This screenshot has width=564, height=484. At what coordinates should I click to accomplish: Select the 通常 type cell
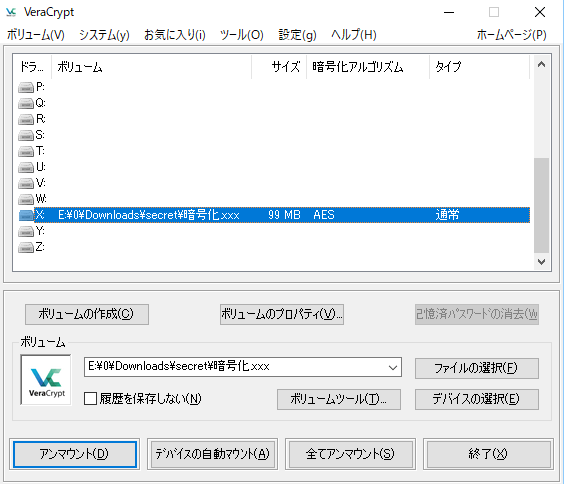pos(447,215)
